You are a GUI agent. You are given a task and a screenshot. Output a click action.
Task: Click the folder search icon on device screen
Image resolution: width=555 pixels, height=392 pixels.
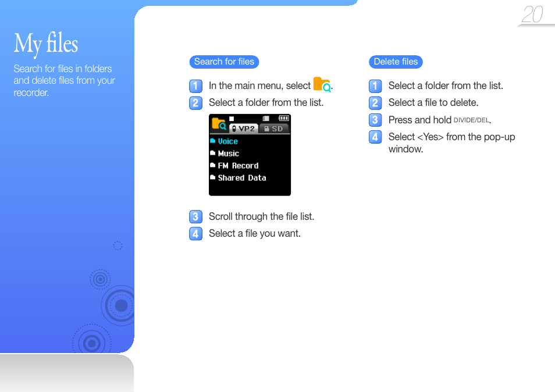(x=219, y=123)
